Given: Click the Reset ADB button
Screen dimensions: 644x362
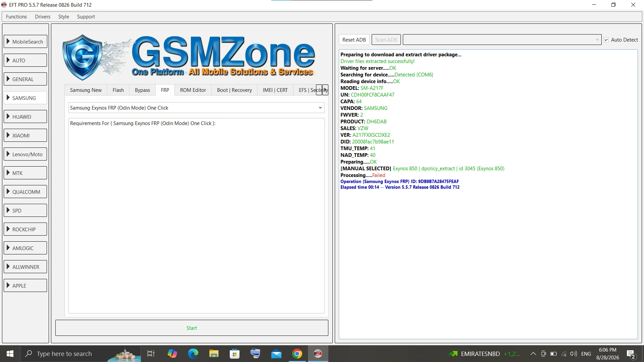Looking at the screenshot, I should point(354,40).
